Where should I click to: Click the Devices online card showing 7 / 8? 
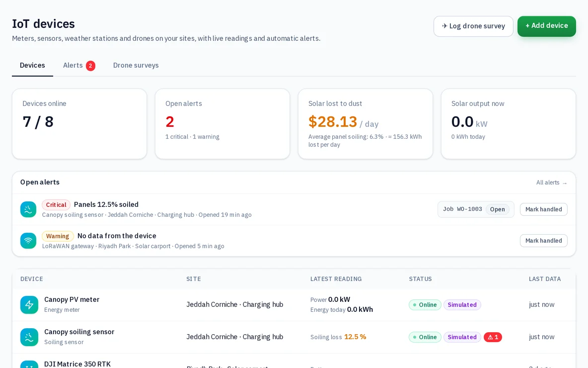tap(79, 124)
